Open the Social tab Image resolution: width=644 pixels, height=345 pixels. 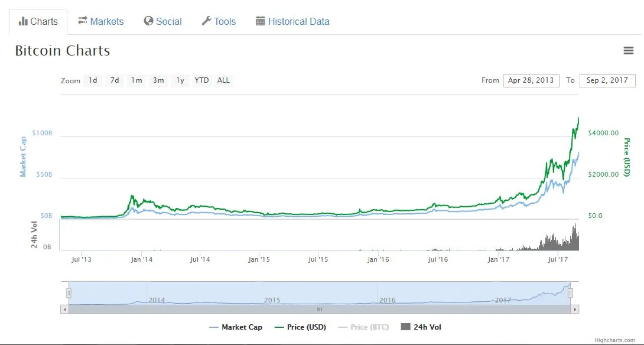tap(162, 21)
